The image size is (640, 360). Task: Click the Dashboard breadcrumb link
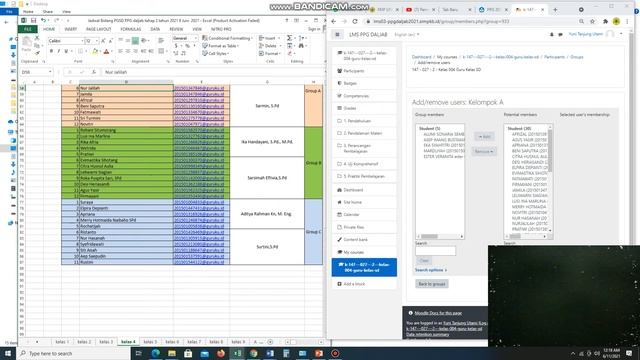tap(421, 57)
